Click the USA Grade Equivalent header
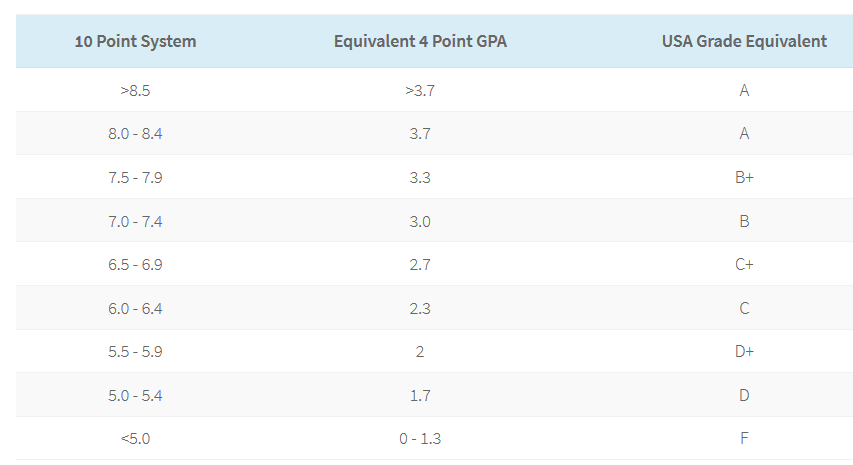853x465 pixels. 744,41
